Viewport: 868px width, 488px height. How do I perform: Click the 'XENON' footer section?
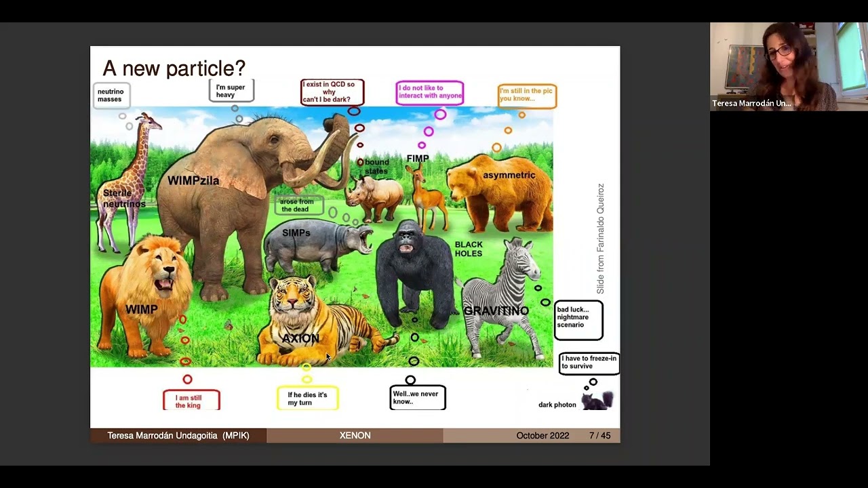tap(355, 436)
